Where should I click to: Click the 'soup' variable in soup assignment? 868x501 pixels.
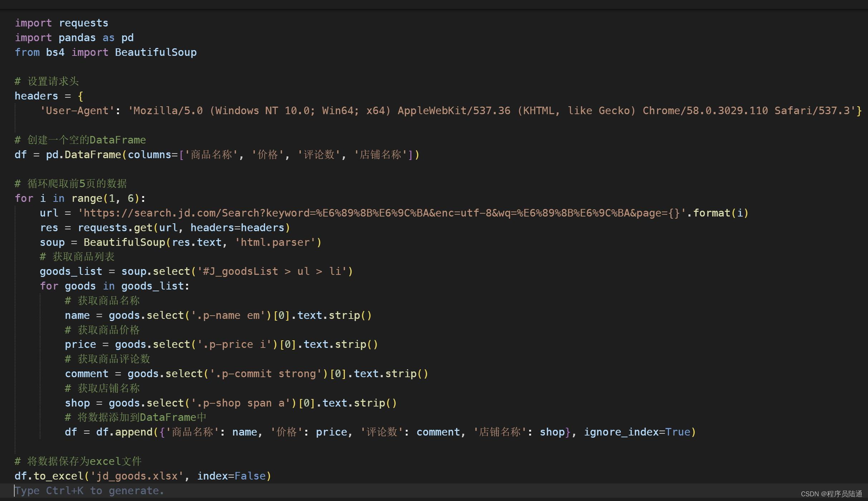point(52,242)
